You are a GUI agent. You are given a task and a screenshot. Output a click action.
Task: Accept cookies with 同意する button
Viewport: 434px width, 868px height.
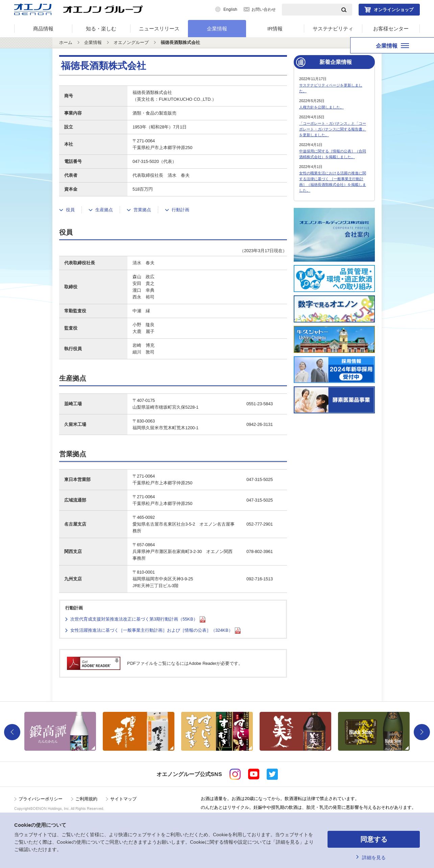tap(373, 839)
